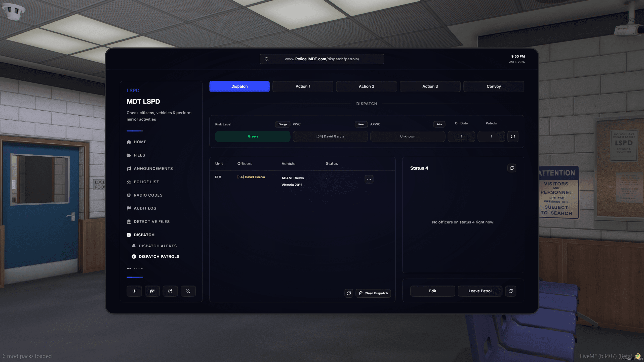The height and width of the screenshot is (362, 644).
Task: Click the PWC field showing [54] David Garcia
Action: [x=330, y=136]
